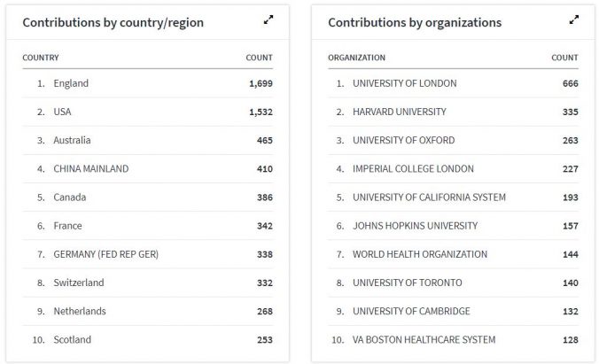Open JOHNS HOPKINS UNIVERSITY entry
Viewport: 599px width, 364px height.
[415, 226]
